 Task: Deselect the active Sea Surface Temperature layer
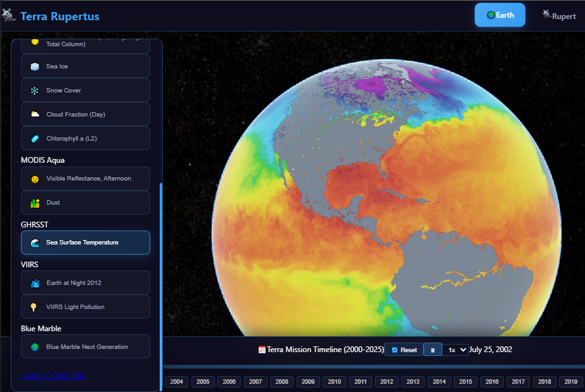coord(86,243)
